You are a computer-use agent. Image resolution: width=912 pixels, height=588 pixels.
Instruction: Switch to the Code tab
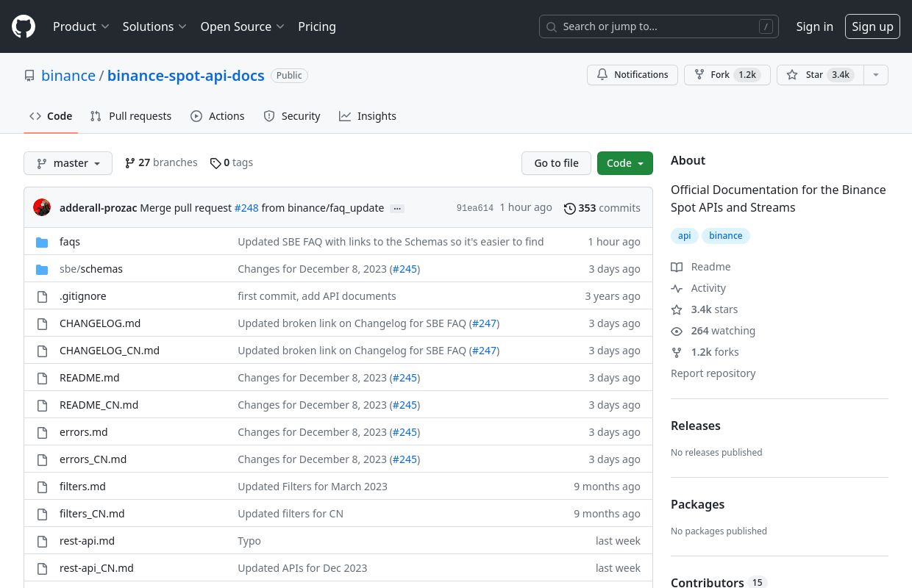pyautogui.click(x=51, y=116)
